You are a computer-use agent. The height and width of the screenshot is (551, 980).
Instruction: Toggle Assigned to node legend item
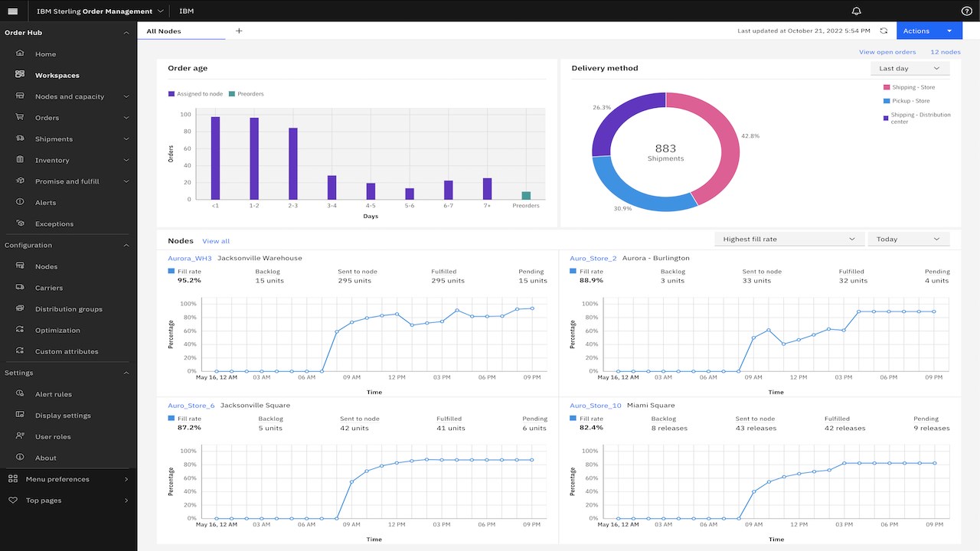pos(196,93)
